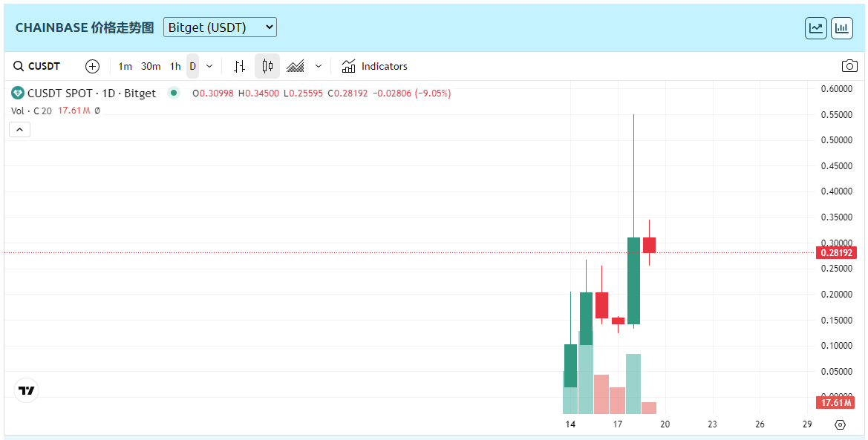The image size is (868, 440).
Task: Toggle the green market status indicator
Action: tap(174, 93)
